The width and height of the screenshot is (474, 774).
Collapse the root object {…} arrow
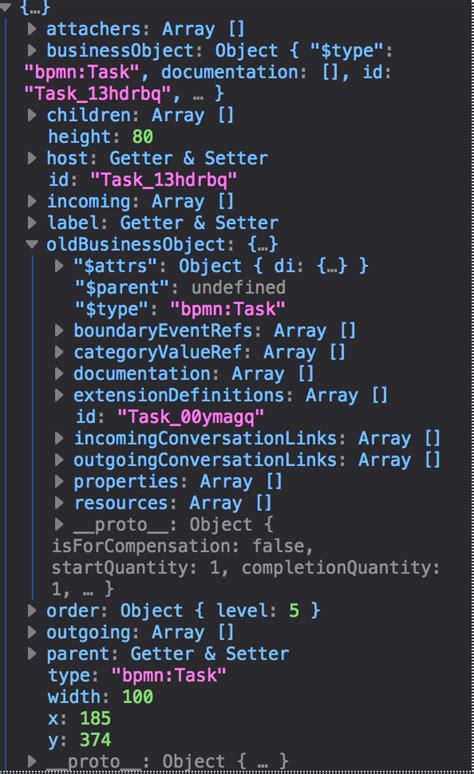[x=6, y=6]
